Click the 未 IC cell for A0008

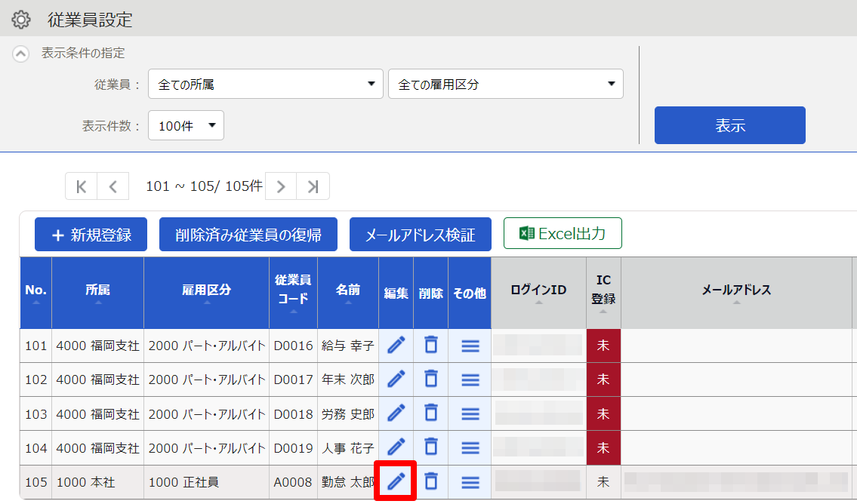(603, 482)
